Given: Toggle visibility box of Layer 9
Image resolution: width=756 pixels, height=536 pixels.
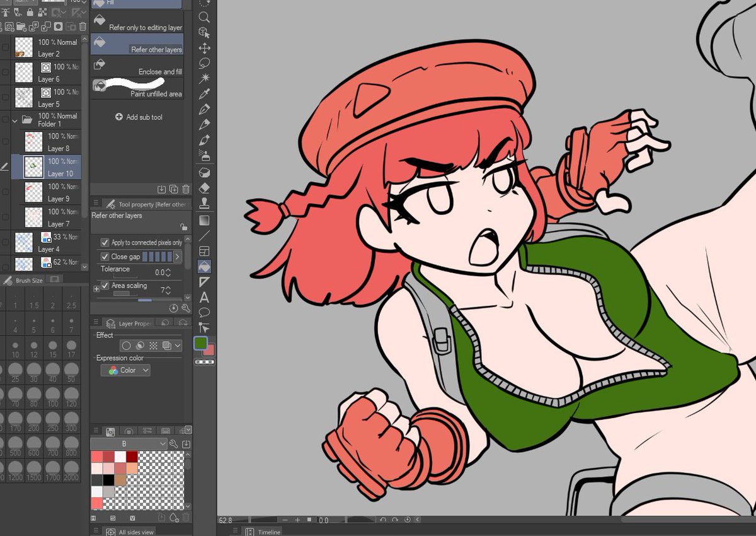Looking at the screenshot, I should (6, 192).
